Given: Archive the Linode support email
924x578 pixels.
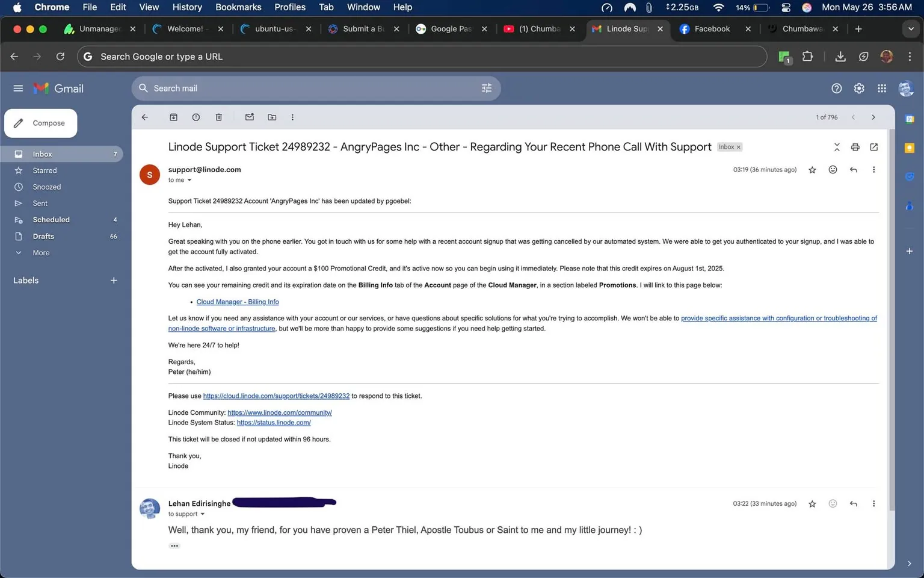Looking at the screenshot, I should coord(173,117).
